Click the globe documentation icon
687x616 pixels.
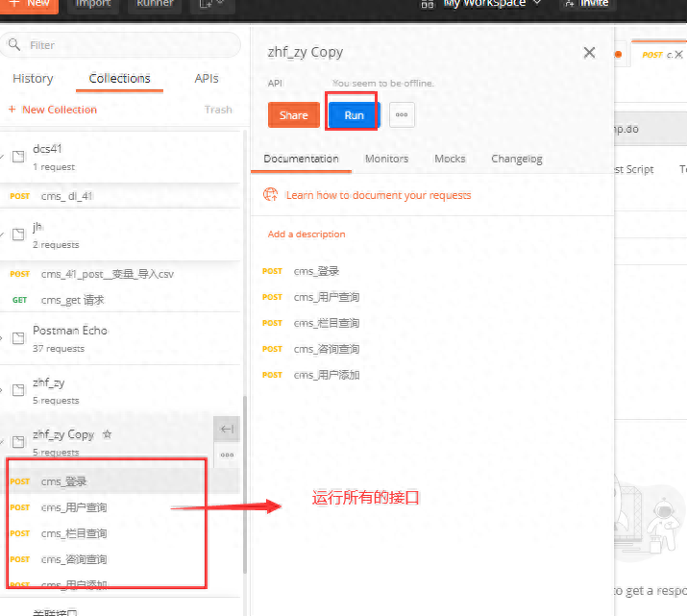tap(270, 194)
